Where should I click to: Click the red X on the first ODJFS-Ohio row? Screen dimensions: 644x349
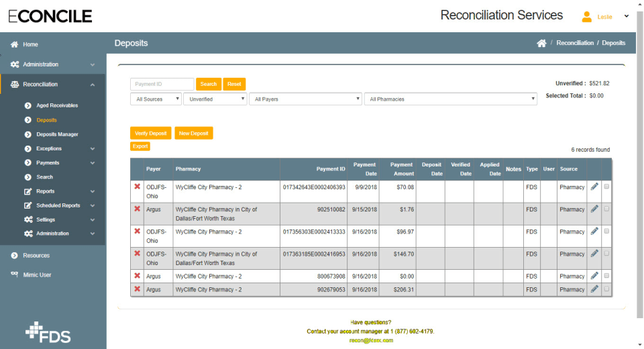coord(138,187)
